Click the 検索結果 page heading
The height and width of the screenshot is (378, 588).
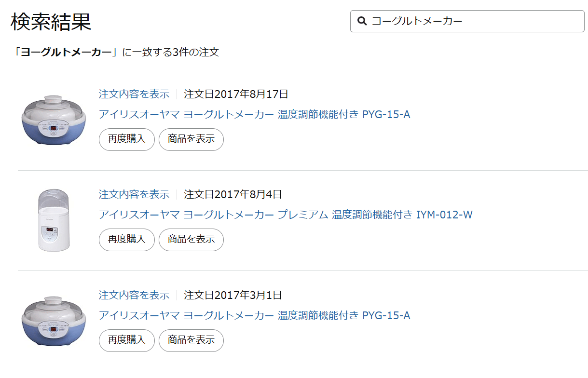point(51,22)
